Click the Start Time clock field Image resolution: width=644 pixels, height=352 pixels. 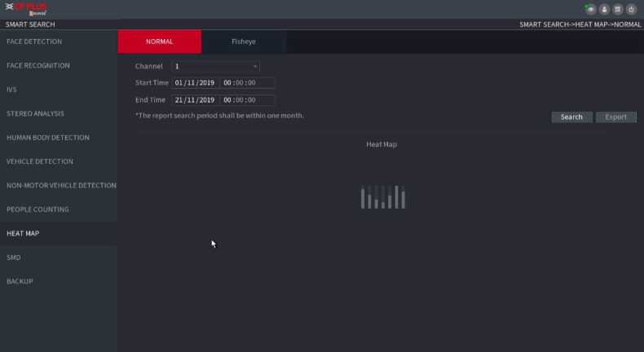pos(247,83)
